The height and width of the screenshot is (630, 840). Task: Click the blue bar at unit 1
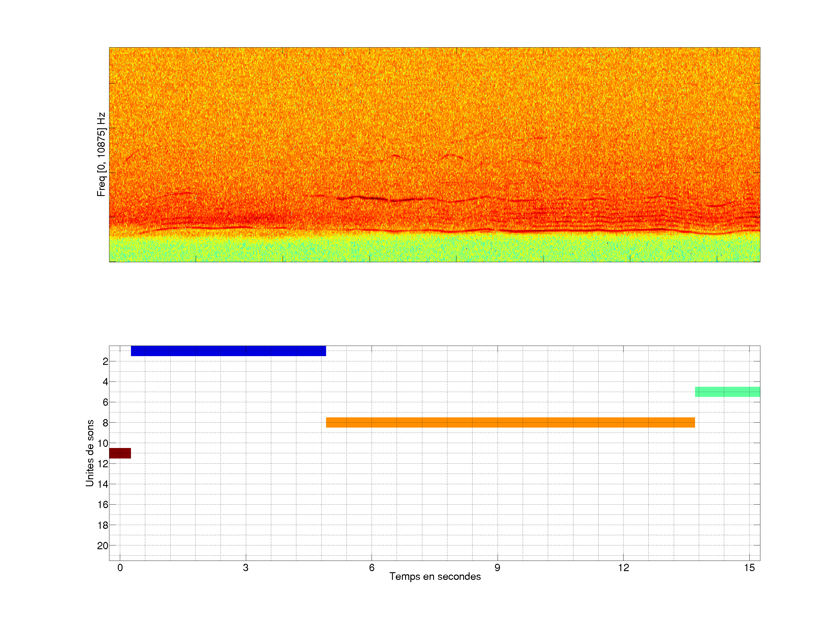click(x=228, y=351)
